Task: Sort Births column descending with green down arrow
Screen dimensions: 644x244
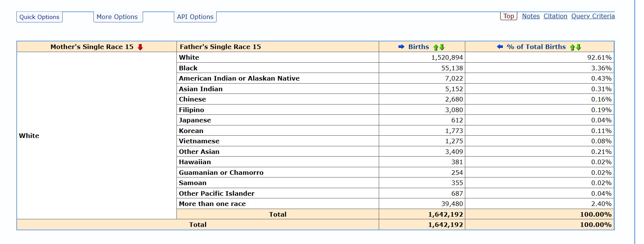Action: pyautogui.click(x=442, y=47)
